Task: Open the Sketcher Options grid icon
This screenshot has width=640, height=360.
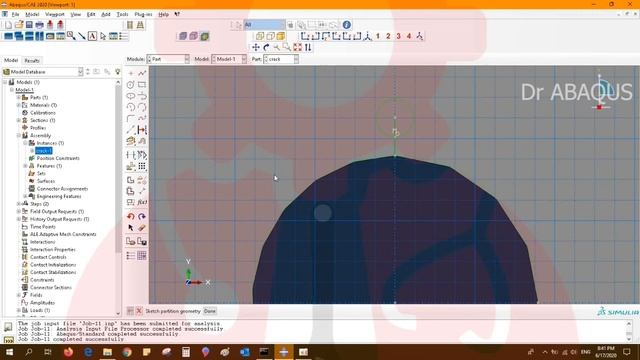Action: 142,256
